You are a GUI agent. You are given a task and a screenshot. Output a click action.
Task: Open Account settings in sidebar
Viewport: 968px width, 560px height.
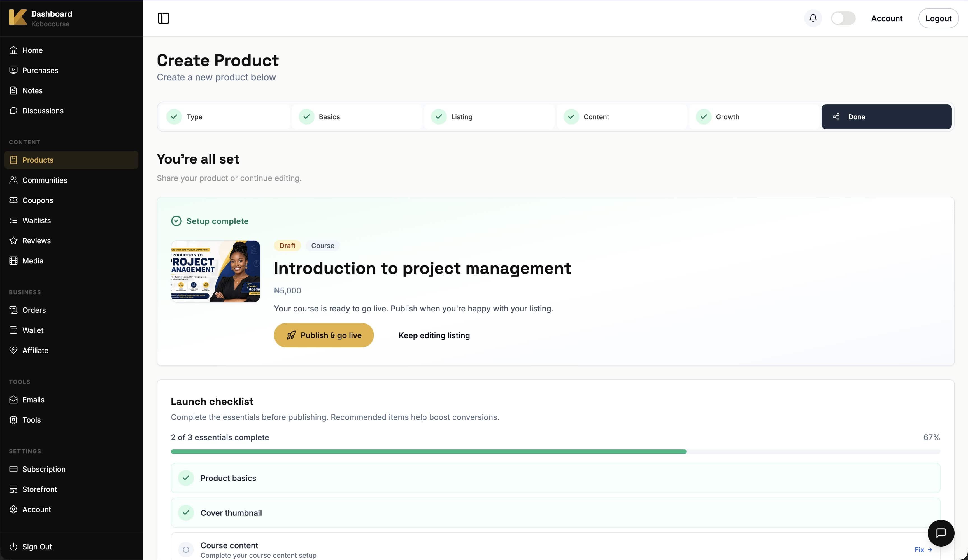pos(71,509)
